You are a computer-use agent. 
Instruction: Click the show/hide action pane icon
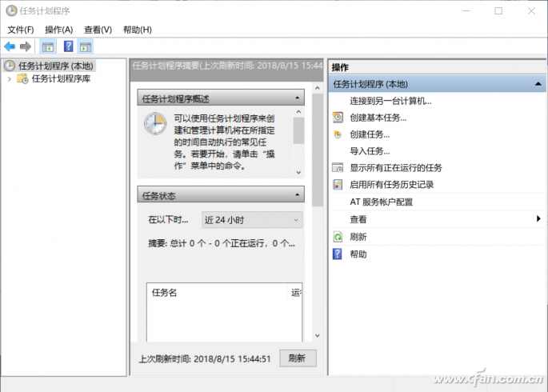coord(85,46)
